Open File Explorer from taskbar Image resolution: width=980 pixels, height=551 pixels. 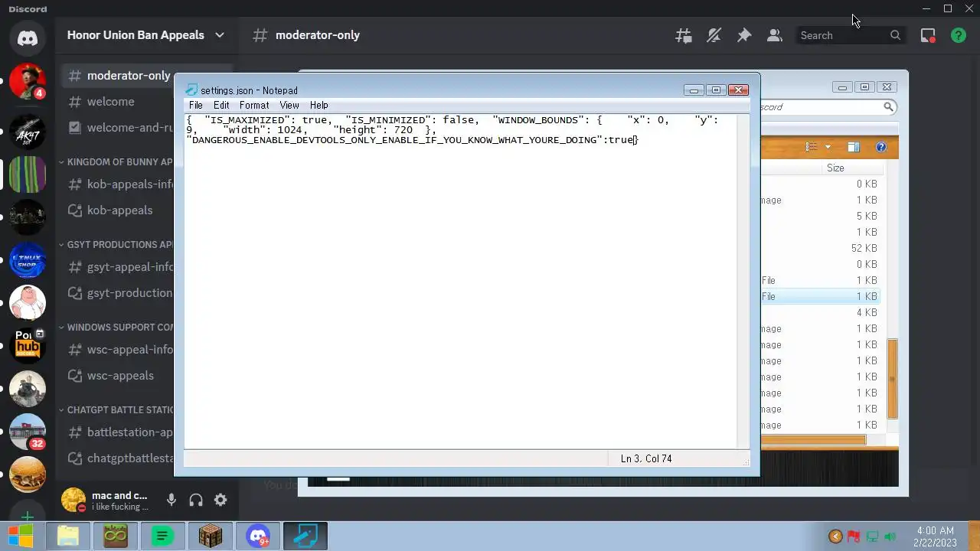[67, 536]
